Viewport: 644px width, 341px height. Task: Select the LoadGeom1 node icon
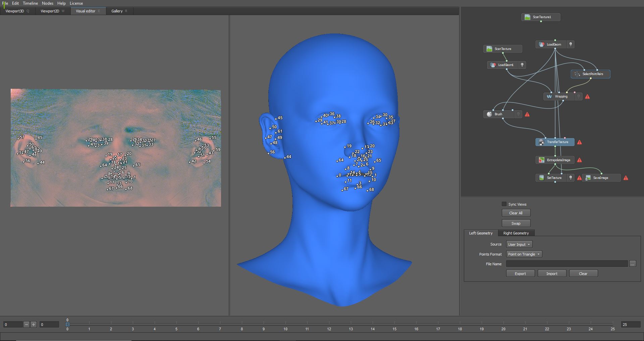click(x=493, y=65)
